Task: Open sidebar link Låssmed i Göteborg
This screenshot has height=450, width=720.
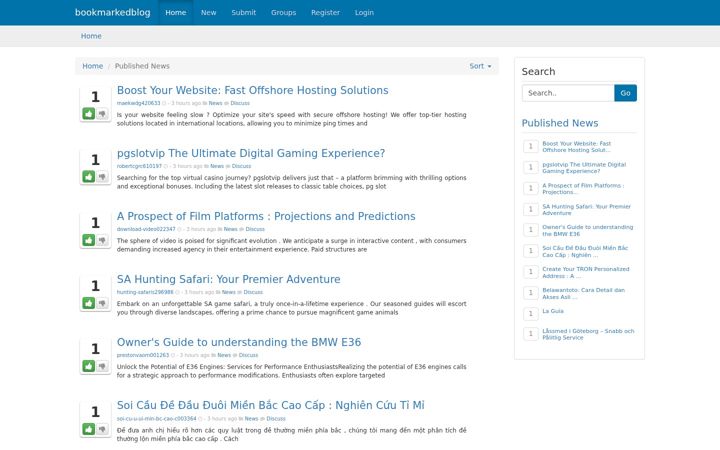Action: (588, 334)
